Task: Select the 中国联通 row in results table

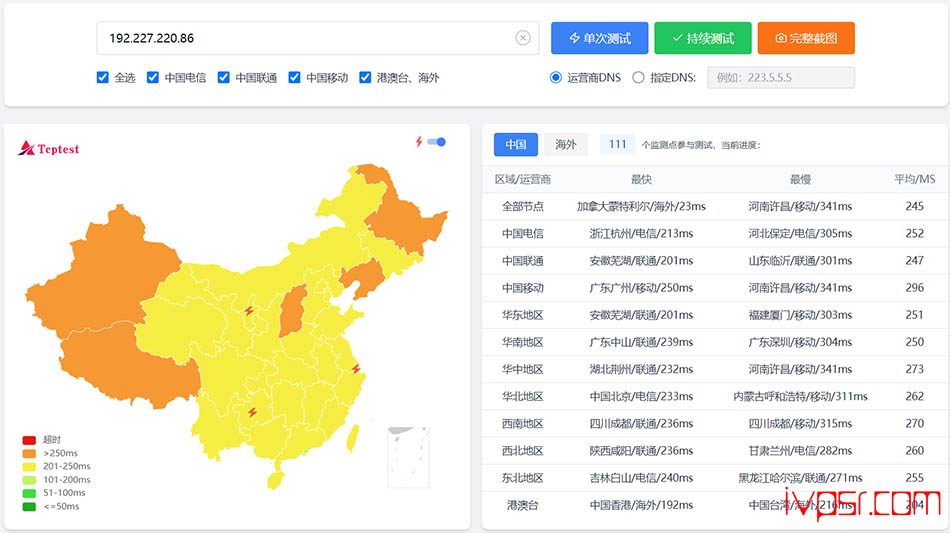Action: click(715, 261)
